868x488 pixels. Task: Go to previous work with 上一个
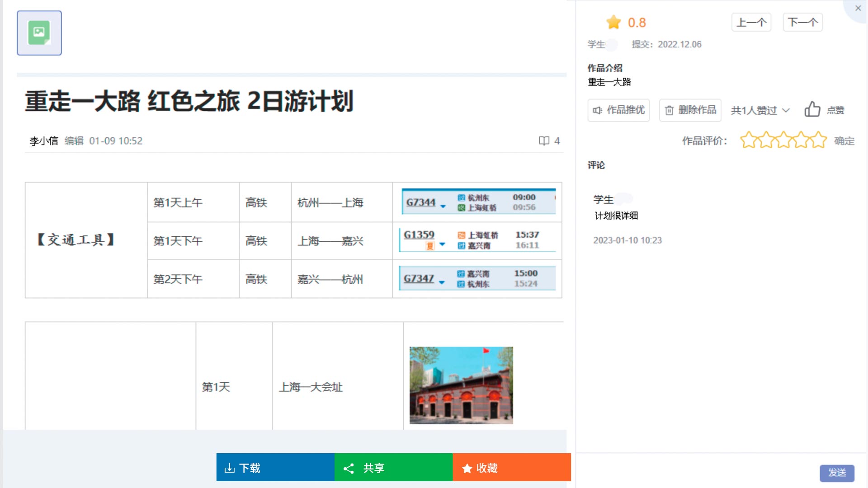pos(751,22)
